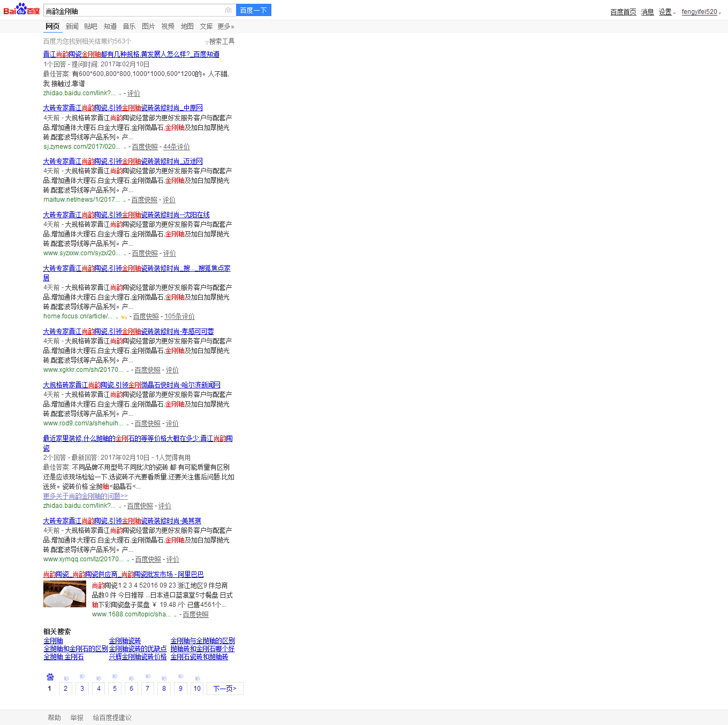The width and height of the screenshot is (728, 725).
Task: Open the 消息 messages link
Action: pyautogui.click(x=648, y=12)
